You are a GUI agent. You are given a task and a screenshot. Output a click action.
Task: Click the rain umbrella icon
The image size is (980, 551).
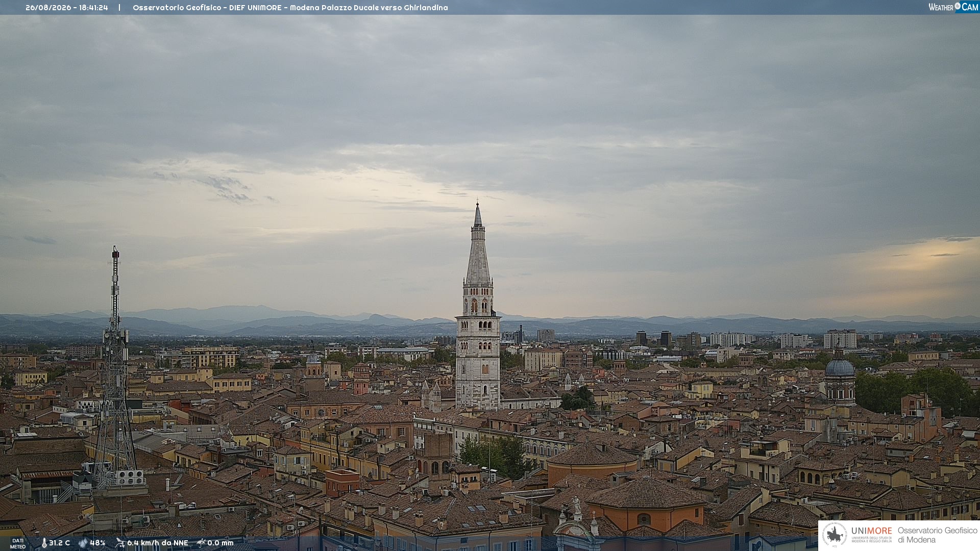tap(201, 543)
